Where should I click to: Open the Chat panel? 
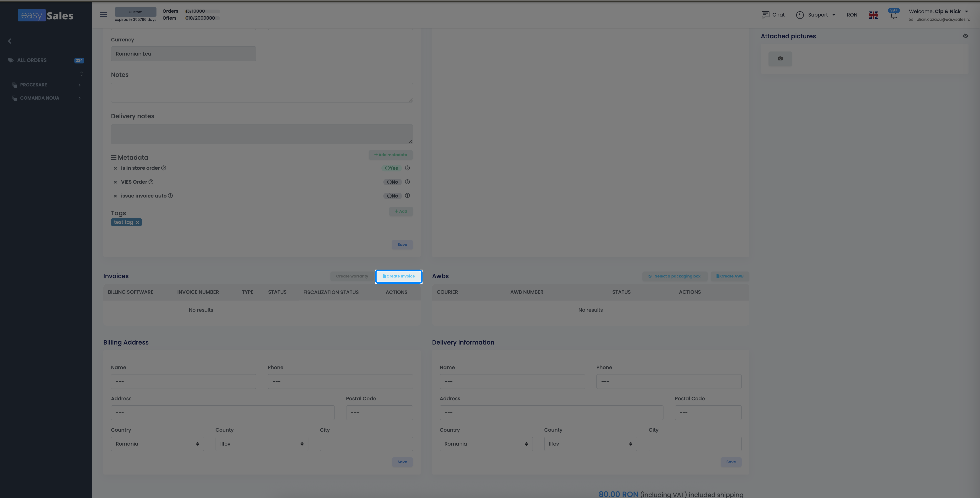[773, 15]
